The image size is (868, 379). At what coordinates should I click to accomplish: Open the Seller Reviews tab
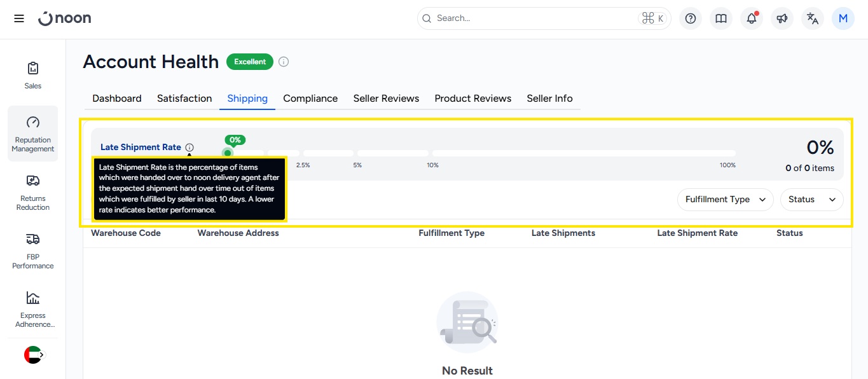386,99
